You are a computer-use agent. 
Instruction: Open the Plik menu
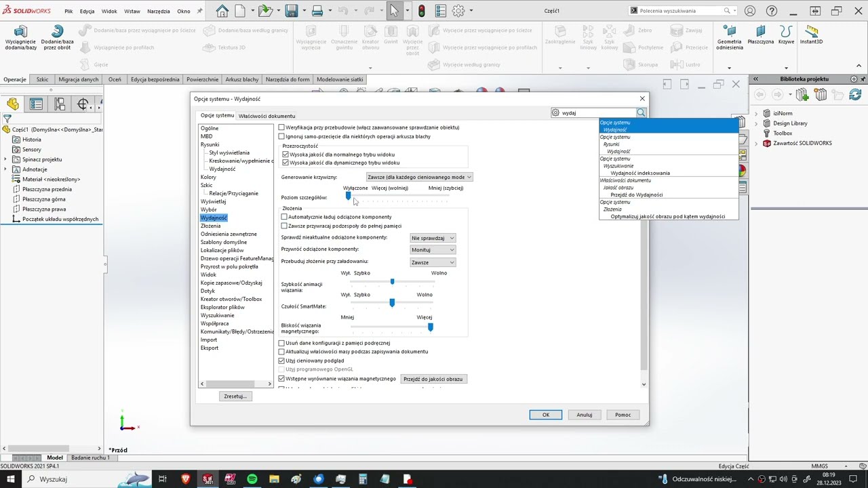coord(68,11)
